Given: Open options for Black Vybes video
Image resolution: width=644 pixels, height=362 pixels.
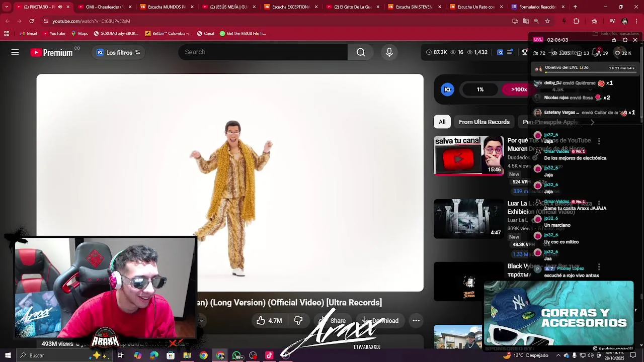Looking at the screenshot, I should [x=599, y=266].
